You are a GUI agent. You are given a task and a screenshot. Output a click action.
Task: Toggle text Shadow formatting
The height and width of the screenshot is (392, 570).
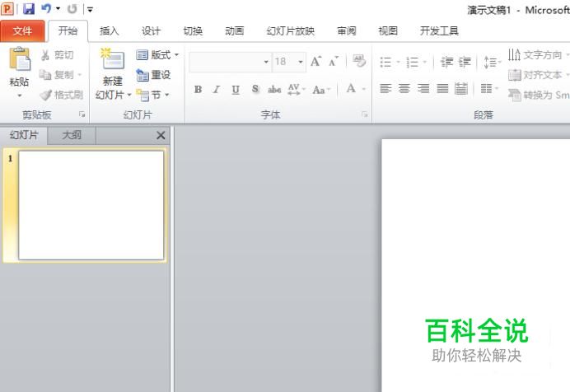pos(255,89)
